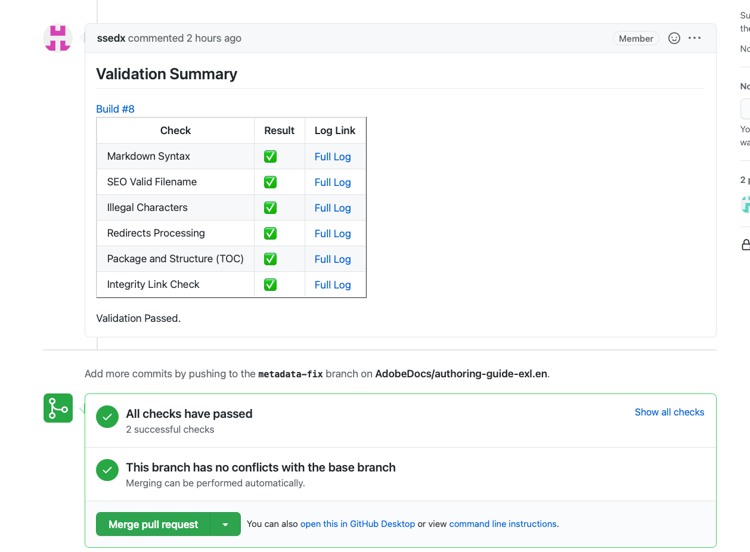The height and width of the screenshot is (552, 750).
Task: Click the ssedx user avatar
Action: 58,38
